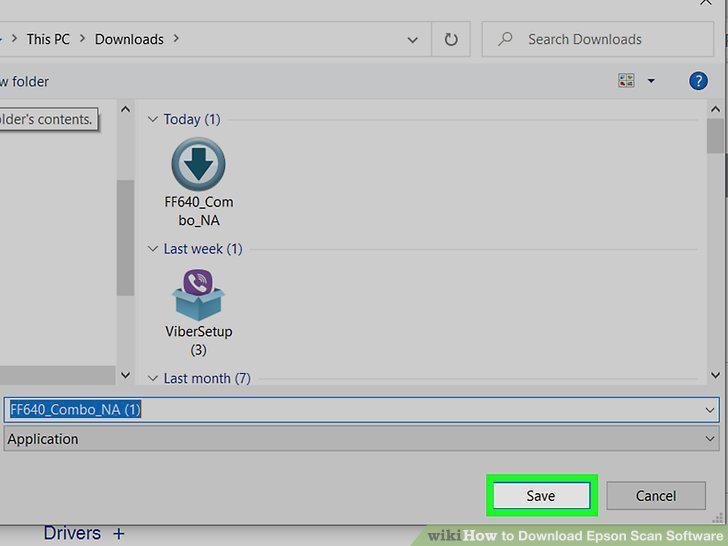Close the Save As dialog
Viewport: 728px width, 546px height.
[x=706, y=3]
